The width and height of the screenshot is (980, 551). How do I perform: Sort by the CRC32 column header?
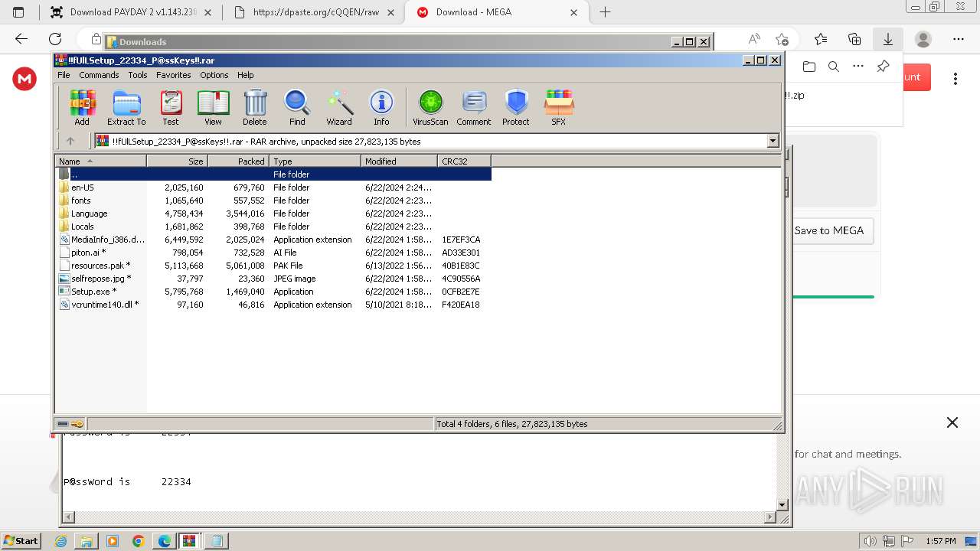464,161
